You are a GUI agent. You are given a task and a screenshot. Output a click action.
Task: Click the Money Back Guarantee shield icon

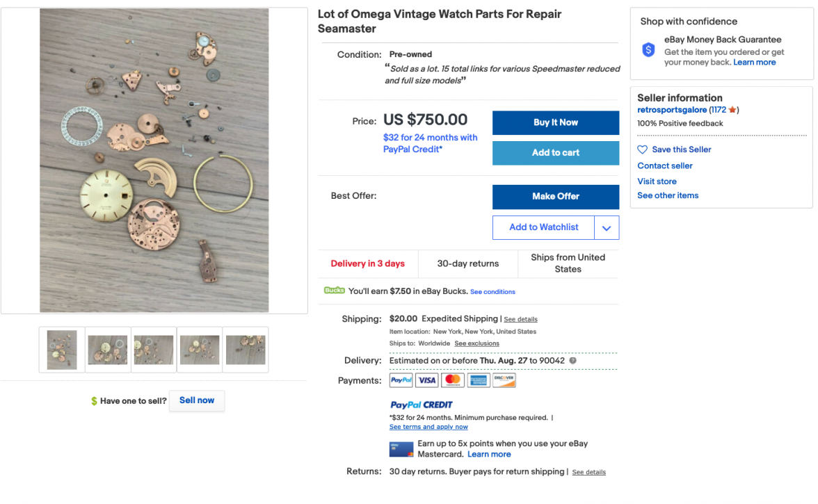(x=648, y=50)
